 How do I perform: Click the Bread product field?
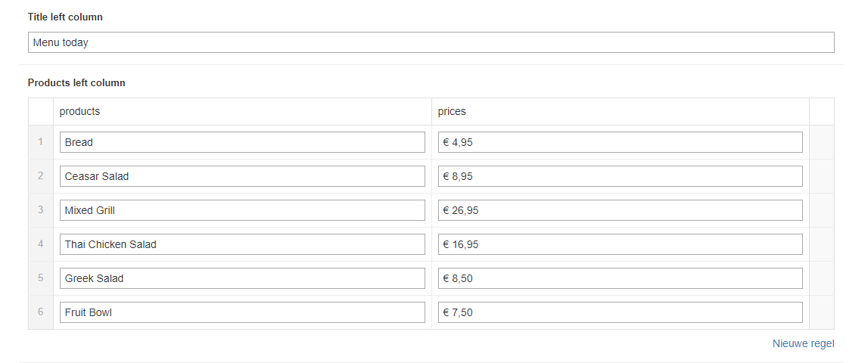pyautogui.click(x=242, y=142)
